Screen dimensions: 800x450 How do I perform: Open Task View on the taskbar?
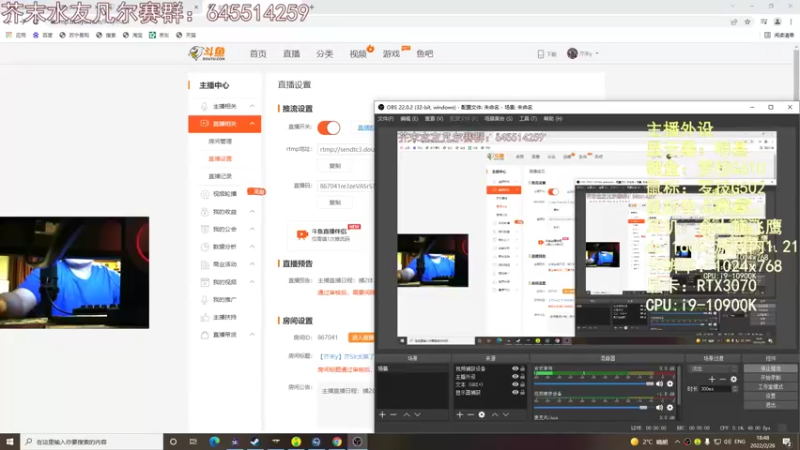click(193, 442)
